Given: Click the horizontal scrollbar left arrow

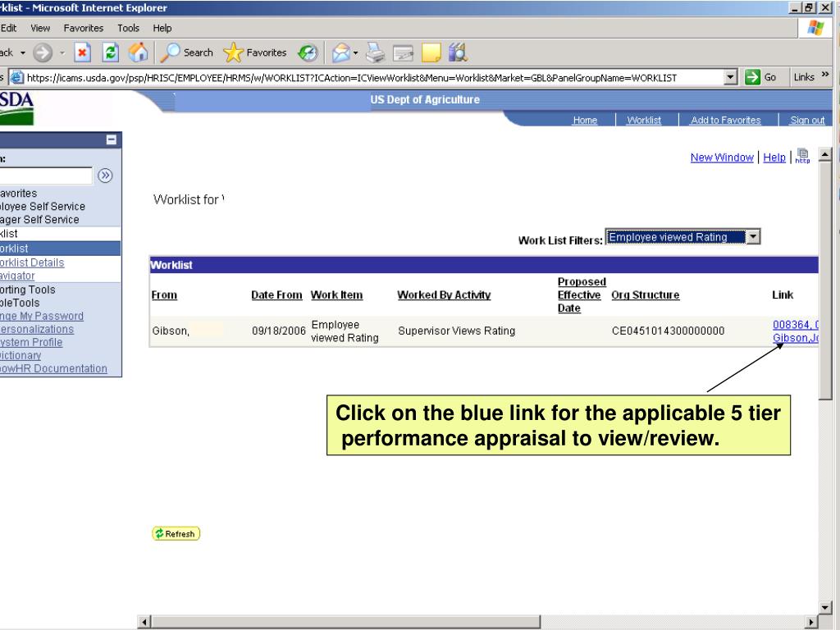Looking at the screenshot, I should 144,622.
